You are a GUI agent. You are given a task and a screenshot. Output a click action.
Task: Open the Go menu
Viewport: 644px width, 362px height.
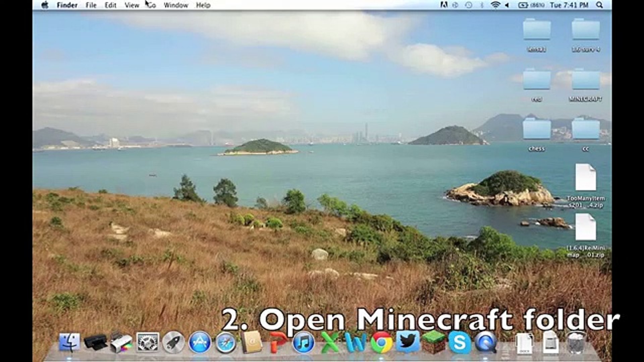[x=152, y=5]
